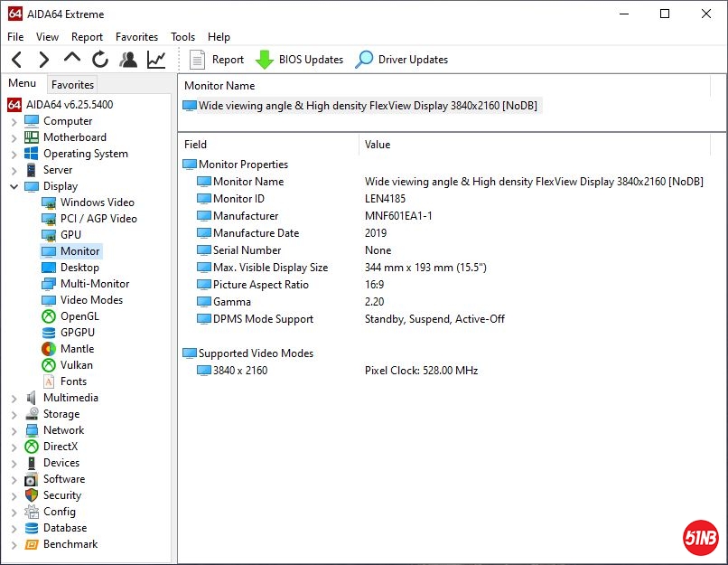Expand the Storage node

[14, 414]
